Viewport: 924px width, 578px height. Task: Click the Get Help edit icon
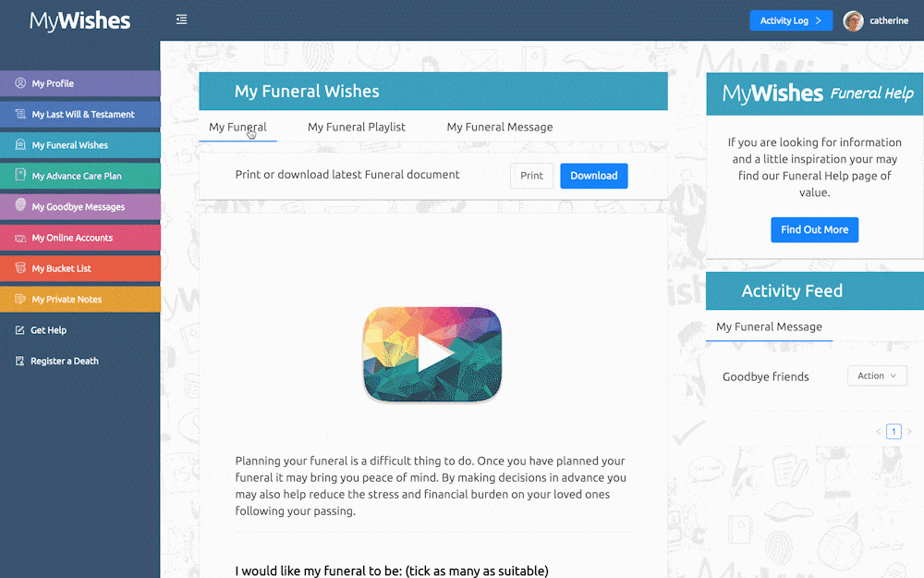20,330
